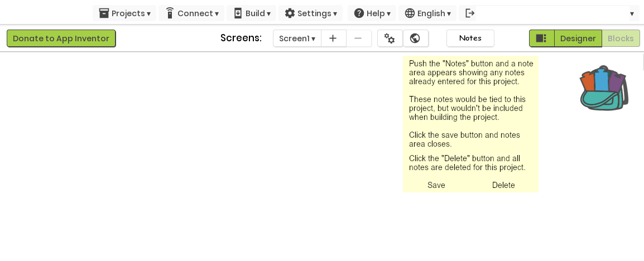Click the Notes button

coord(470,38)
